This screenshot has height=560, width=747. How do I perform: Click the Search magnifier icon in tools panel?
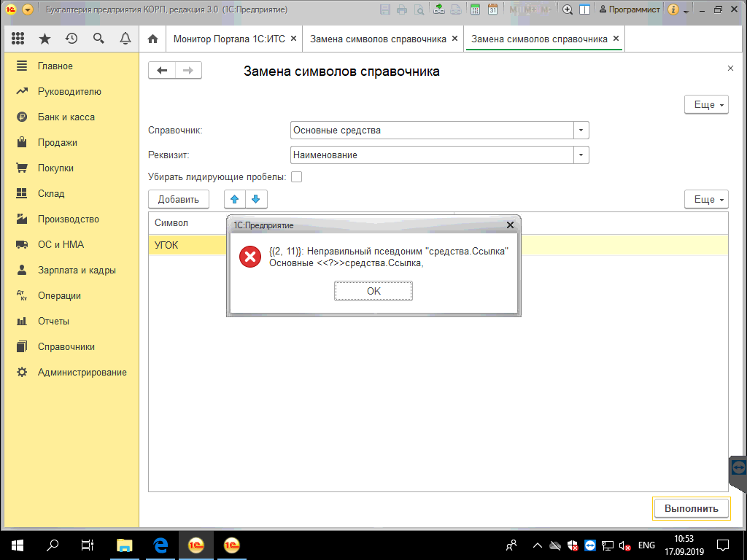[x=98, y=39]
